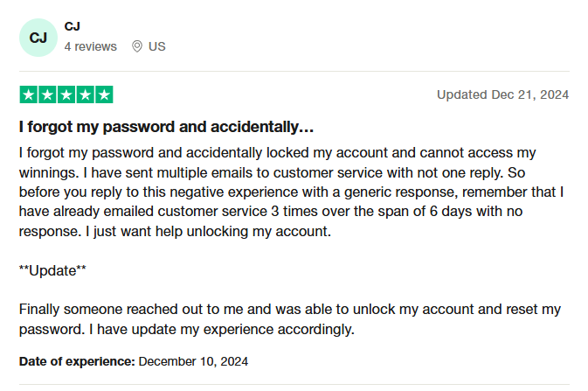Viewport: 588px width, 391px height.
Task: Click the sentence mentioning 'customer service 3 times'
Action: pyautogui.click(x=291, y=202)
